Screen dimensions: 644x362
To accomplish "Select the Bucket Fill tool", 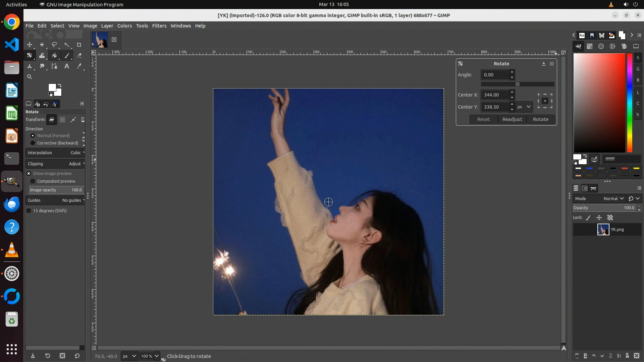I will tap(54, 56).
